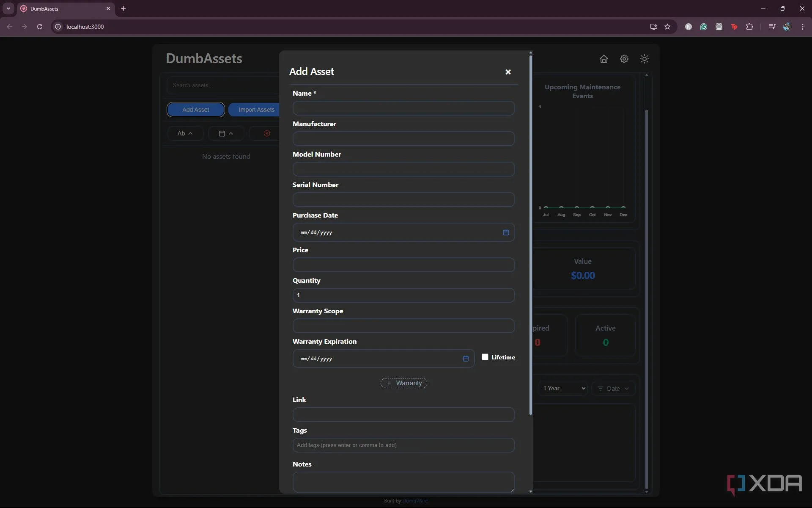Open the Date sort dropdown
Viewport: 812px width, 508px height.
[x=613, y=388]
